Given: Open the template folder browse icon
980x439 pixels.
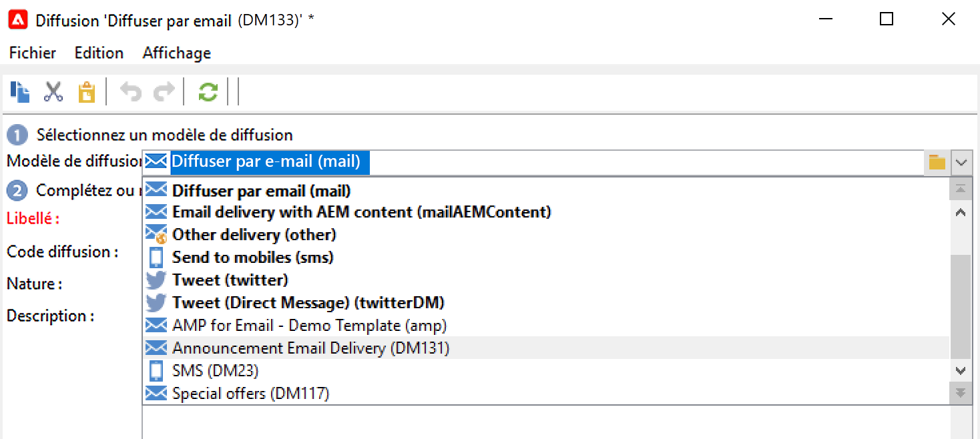Looking at the screenshot, I should coord(937,162).
